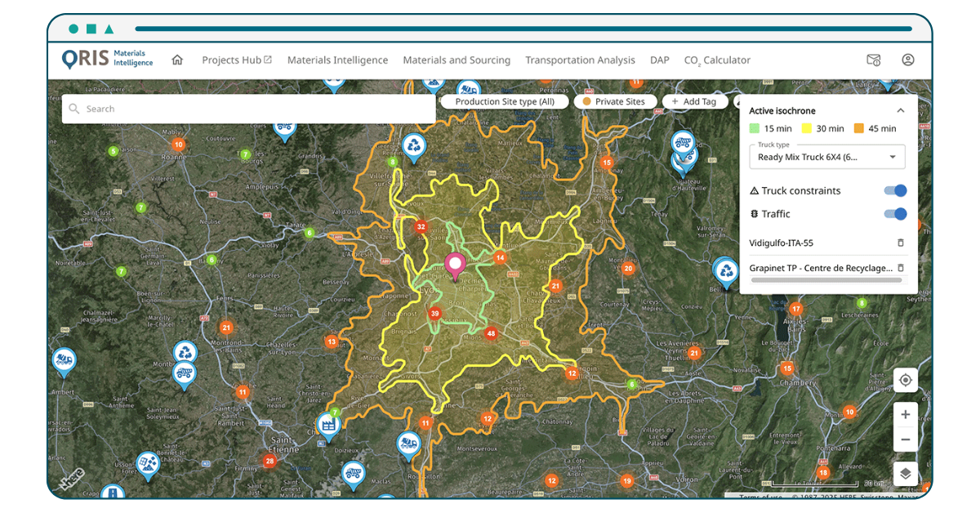Open the user profile icon
Viewport: 980px width, 513px height.
pyautogui.click(x=907, y=60)
